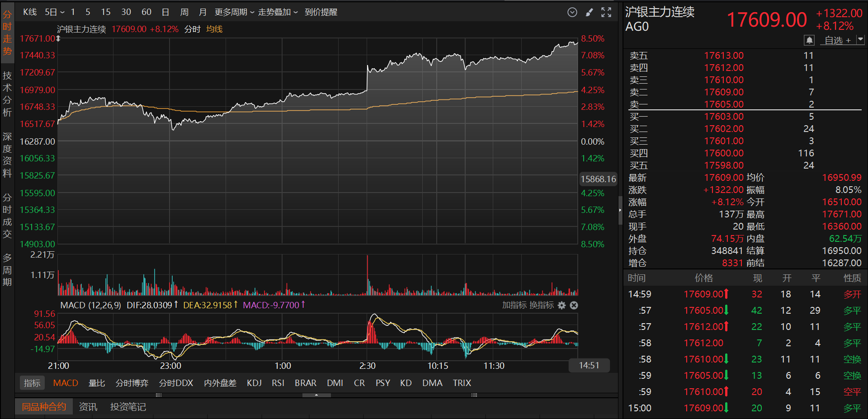Select the brush drawing tool icon
This screenshot has height=419, width=868.
(x=589, y=12)
